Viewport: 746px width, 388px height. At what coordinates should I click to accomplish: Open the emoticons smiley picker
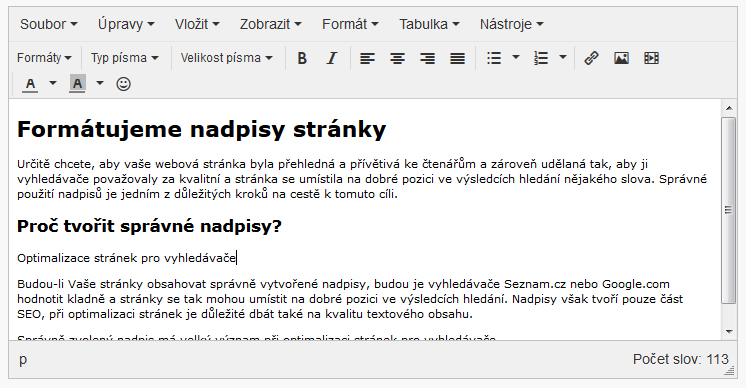123,84
